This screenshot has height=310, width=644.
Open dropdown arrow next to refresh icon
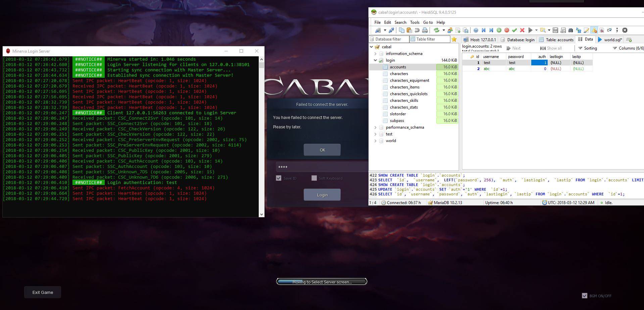point(443,30)
